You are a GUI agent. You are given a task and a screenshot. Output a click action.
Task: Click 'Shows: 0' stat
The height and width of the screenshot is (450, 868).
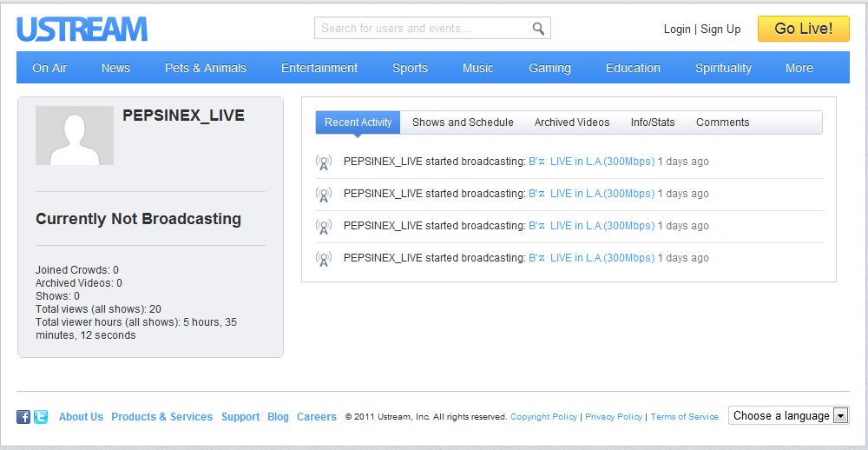[x=57, y=296]
